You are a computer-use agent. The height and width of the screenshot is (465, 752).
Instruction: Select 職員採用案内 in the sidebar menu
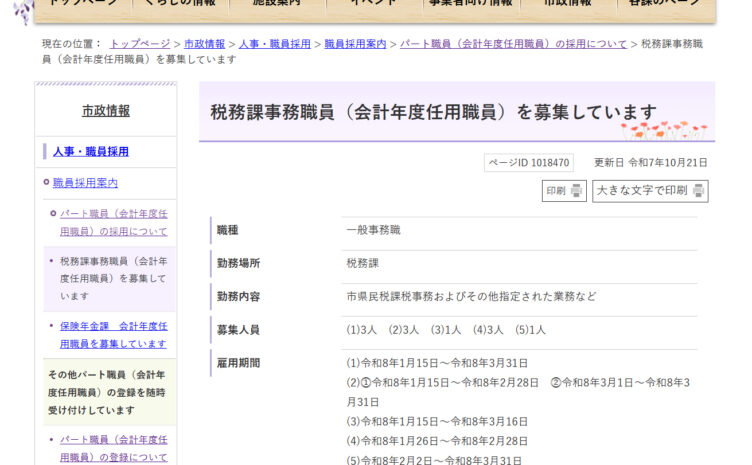[x=85, y=183]
